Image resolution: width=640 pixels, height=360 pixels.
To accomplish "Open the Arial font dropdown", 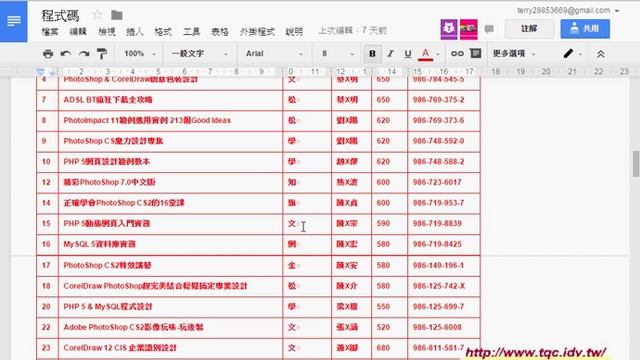I will click(x=274, y=53).
